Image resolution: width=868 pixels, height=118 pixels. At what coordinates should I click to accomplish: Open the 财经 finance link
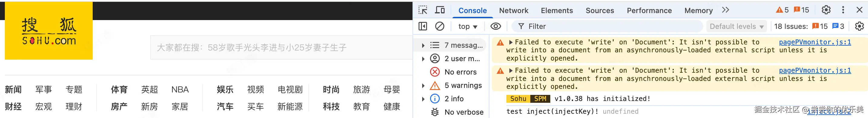pyautogui.click(x=13, y=107)
